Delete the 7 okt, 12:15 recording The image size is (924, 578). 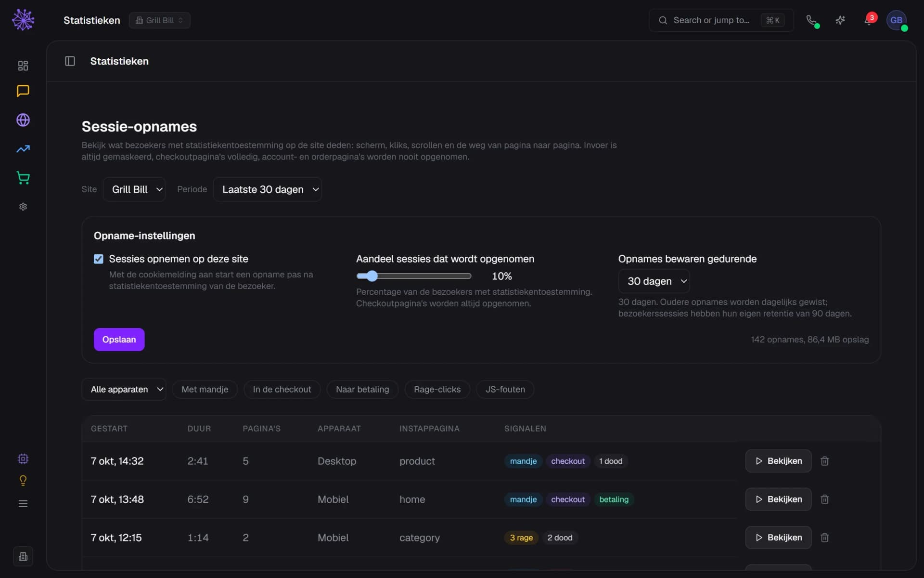[824, 538]
